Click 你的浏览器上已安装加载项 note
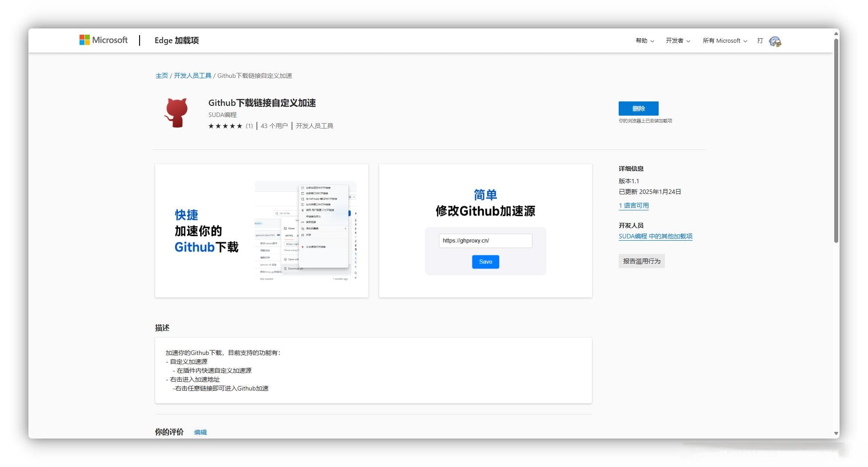 pos(645,121)
